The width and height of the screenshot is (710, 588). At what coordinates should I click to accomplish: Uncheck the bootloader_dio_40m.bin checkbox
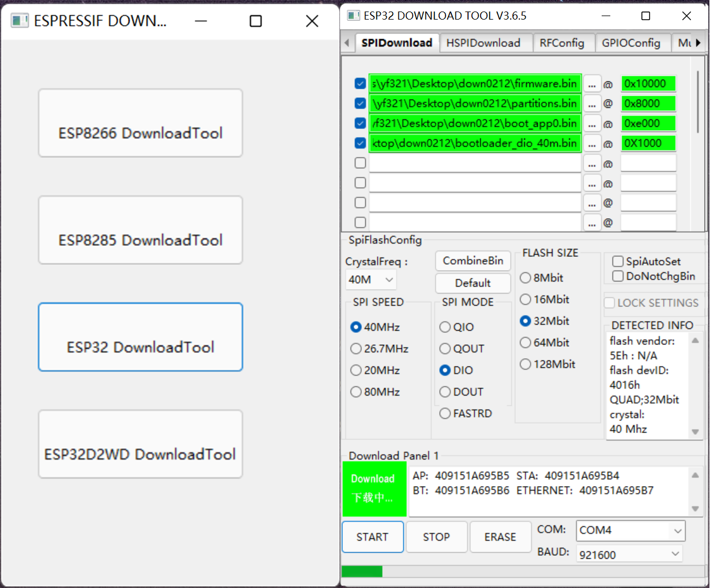click(360, 143)
